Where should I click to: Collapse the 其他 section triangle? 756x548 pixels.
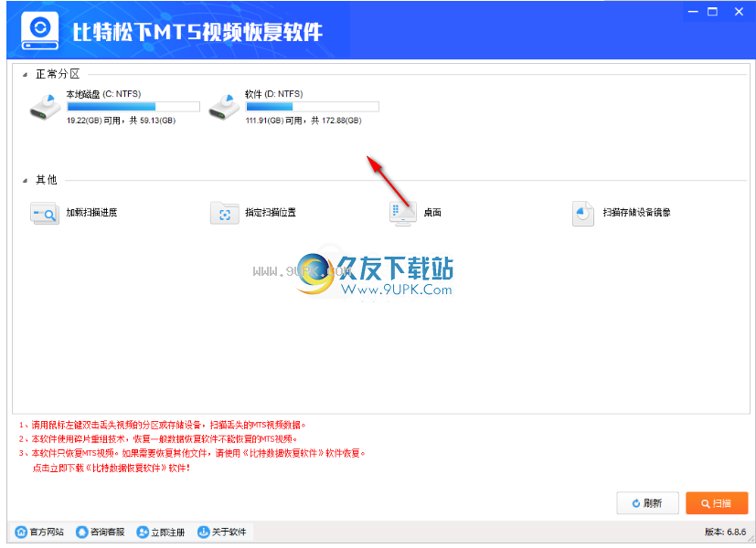point(25,181)
